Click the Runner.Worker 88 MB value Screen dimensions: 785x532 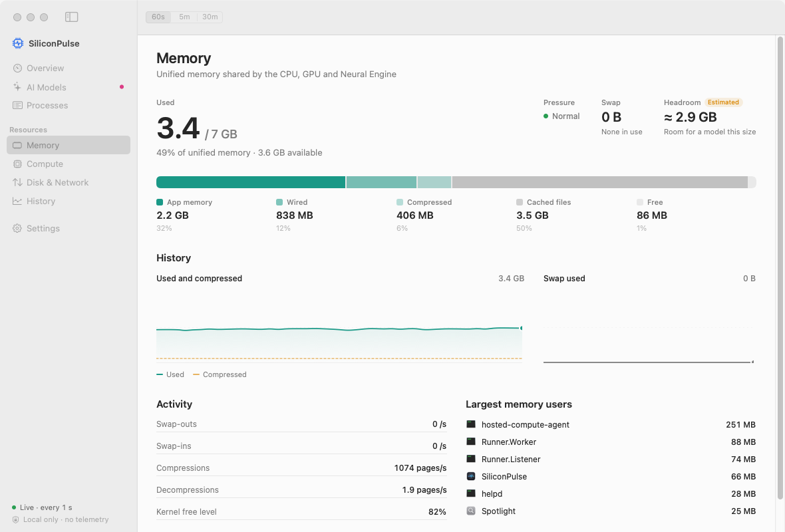(743, 442)
